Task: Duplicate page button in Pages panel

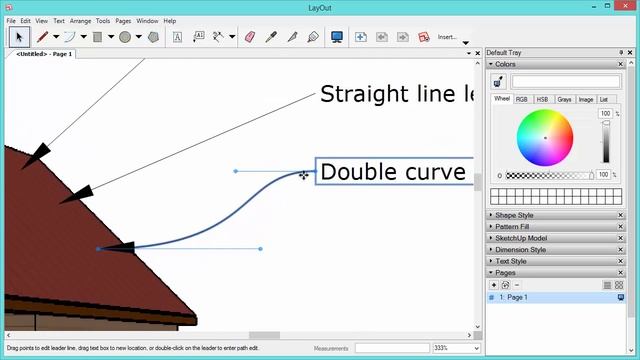Action: (x=505, y=285)
